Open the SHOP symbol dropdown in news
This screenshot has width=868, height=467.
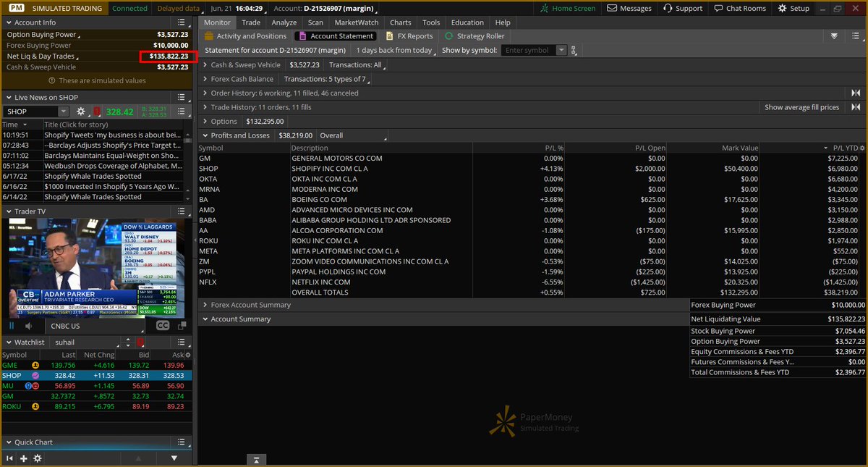pos(64,112)
